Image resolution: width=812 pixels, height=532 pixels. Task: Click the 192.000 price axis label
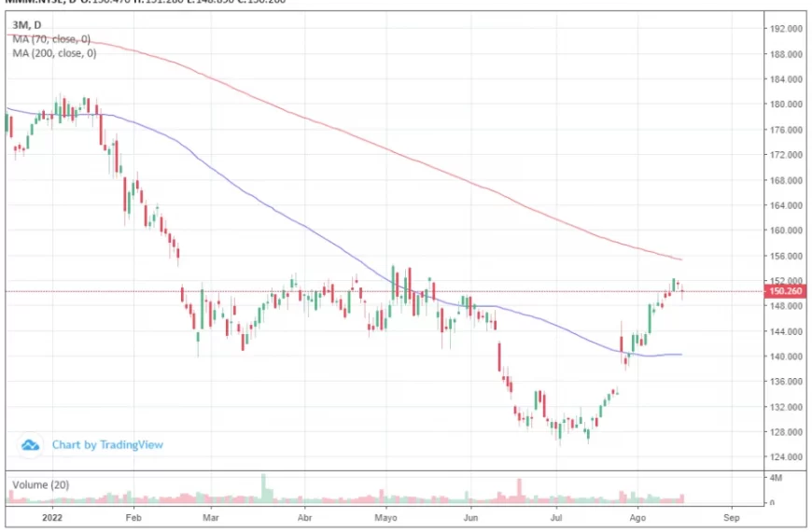(786, 29)
